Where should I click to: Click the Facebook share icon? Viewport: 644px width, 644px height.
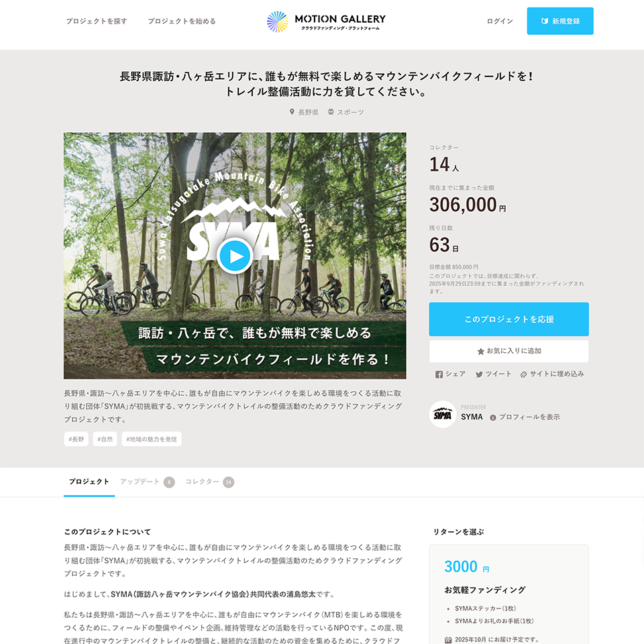point(439,374)
